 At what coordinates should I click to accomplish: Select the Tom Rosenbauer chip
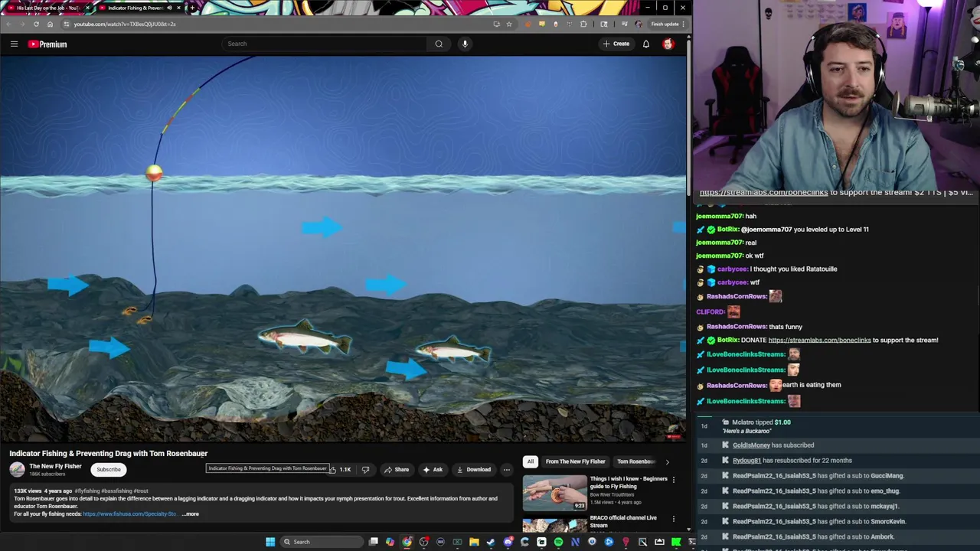click(x=636, y=461)
